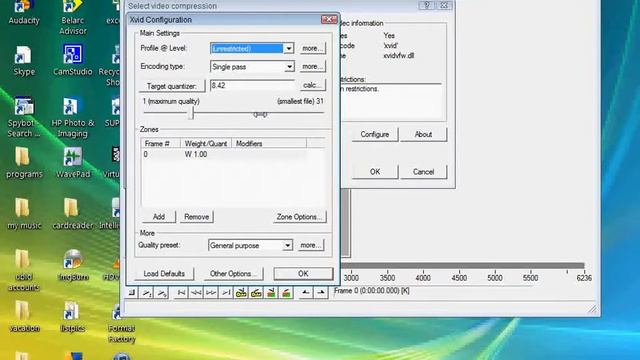Click the Frame # column header
This screenshot has width=640, height=360.
(161, 143)
